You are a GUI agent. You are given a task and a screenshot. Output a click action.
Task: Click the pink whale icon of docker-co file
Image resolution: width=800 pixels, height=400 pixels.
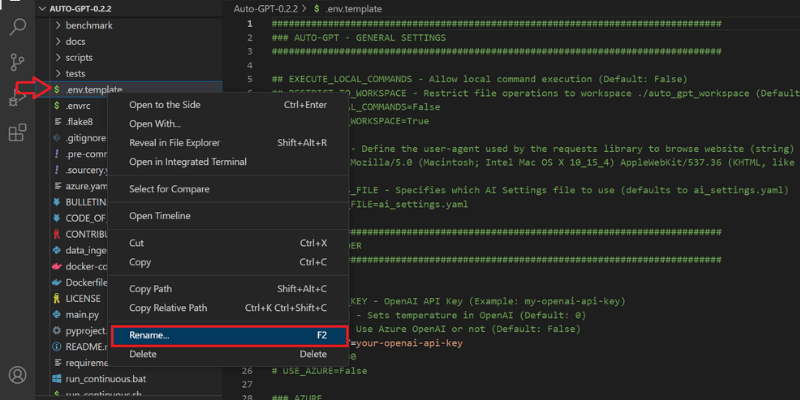[x=57, y=266]
